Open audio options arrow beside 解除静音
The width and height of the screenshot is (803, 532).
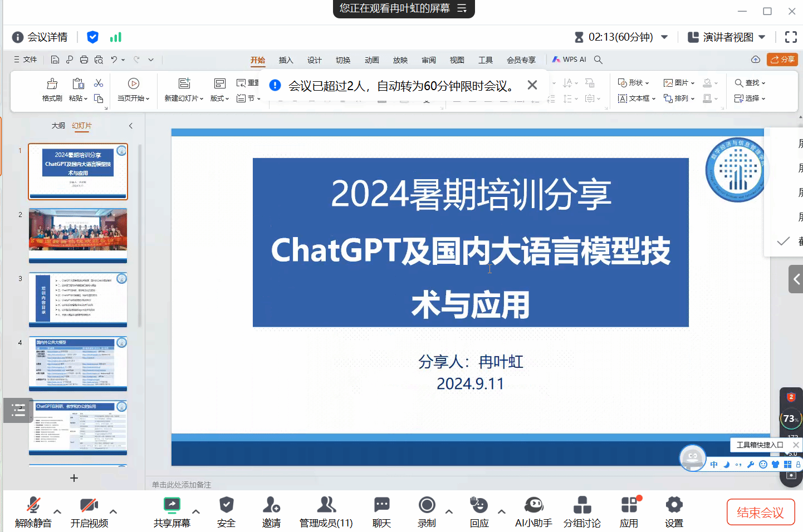coord(57,511)
